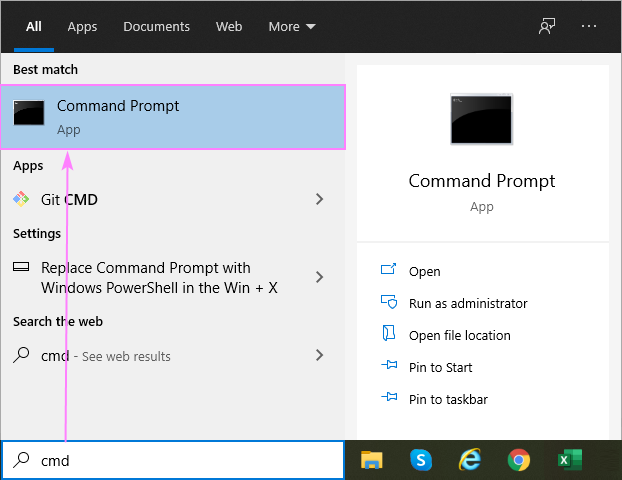Open the More filter dropdown

[291, 27]
